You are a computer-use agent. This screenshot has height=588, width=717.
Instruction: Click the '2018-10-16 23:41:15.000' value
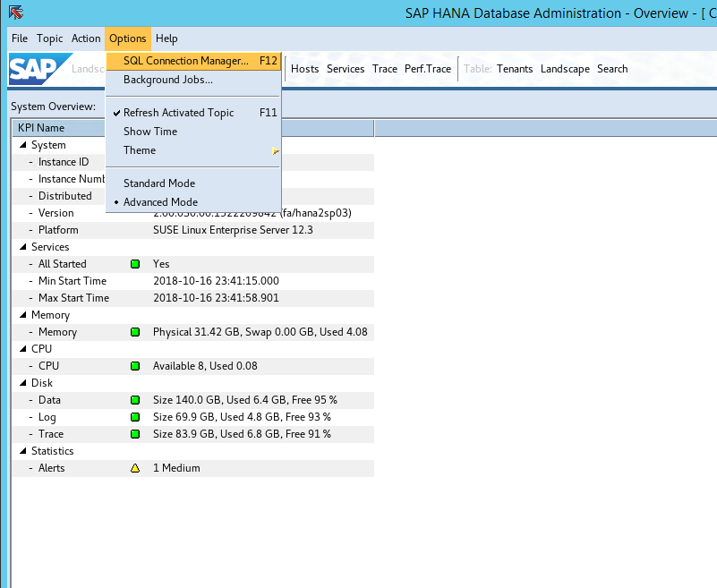[x=216, y=281]
